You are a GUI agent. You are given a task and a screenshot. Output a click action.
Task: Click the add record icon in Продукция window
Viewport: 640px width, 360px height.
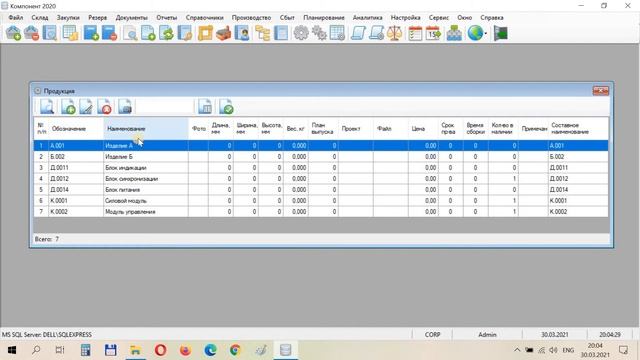click(68, 107)
